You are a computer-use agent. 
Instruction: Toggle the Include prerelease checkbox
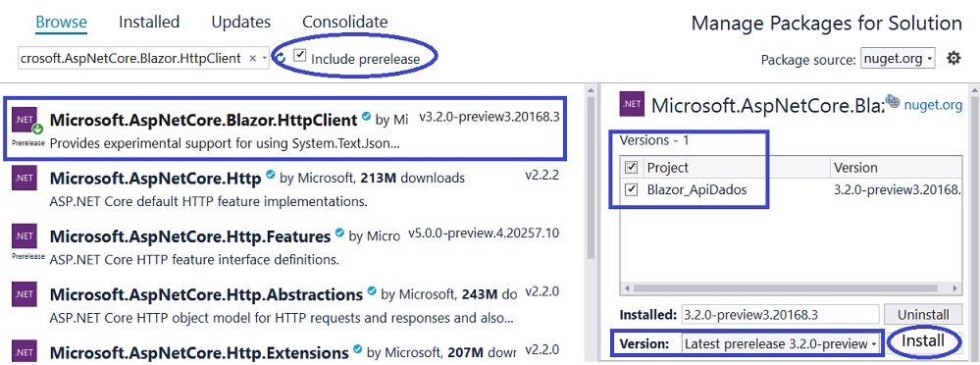click(300, 55)
